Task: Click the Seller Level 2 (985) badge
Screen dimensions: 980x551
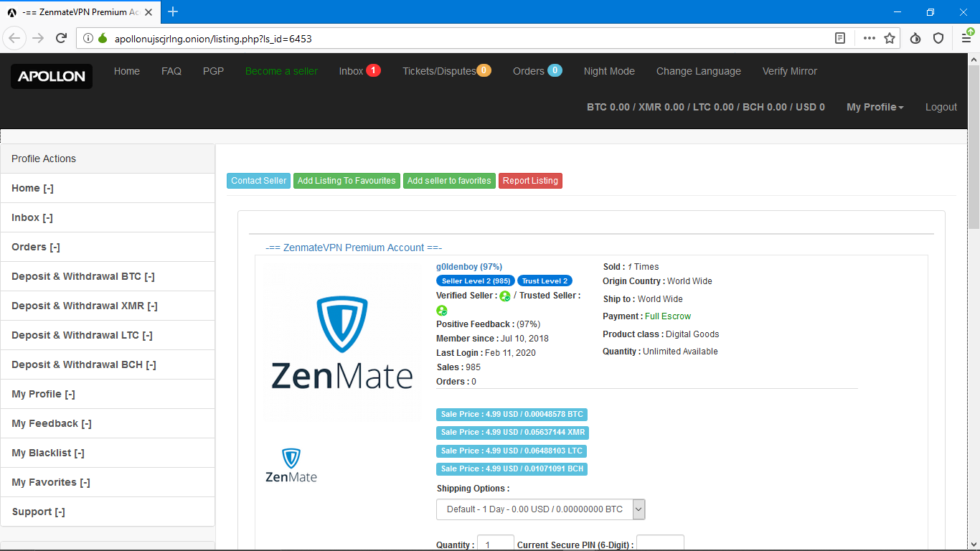Action: point(476,281)
